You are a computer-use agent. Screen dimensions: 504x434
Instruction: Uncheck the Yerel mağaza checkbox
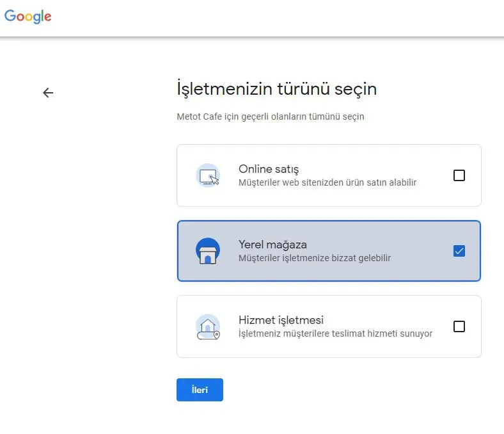point(459,251)
